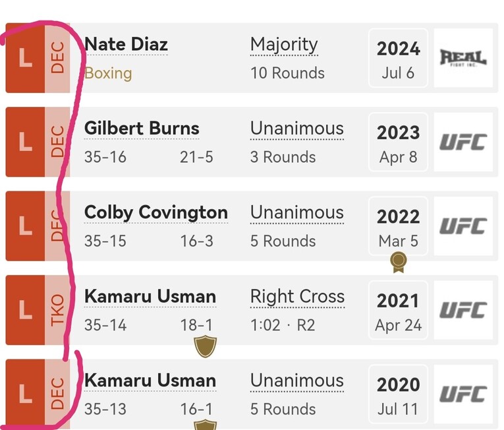Click the Majority decision method link
This screenshot has height=430, width=504.
click(x=284, y=45)
